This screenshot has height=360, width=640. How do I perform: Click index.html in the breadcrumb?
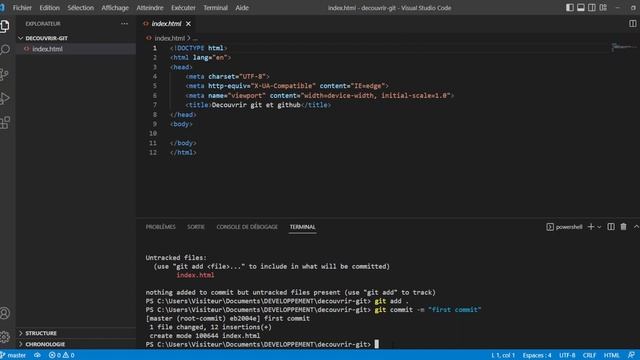tap(169, 38)
